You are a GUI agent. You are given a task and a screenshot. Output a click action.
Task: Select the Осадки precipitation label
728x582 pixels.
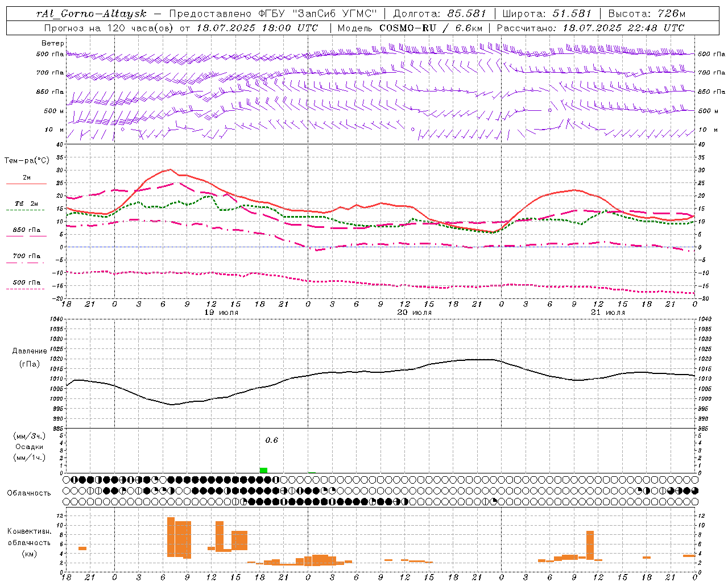coord(30,447)
